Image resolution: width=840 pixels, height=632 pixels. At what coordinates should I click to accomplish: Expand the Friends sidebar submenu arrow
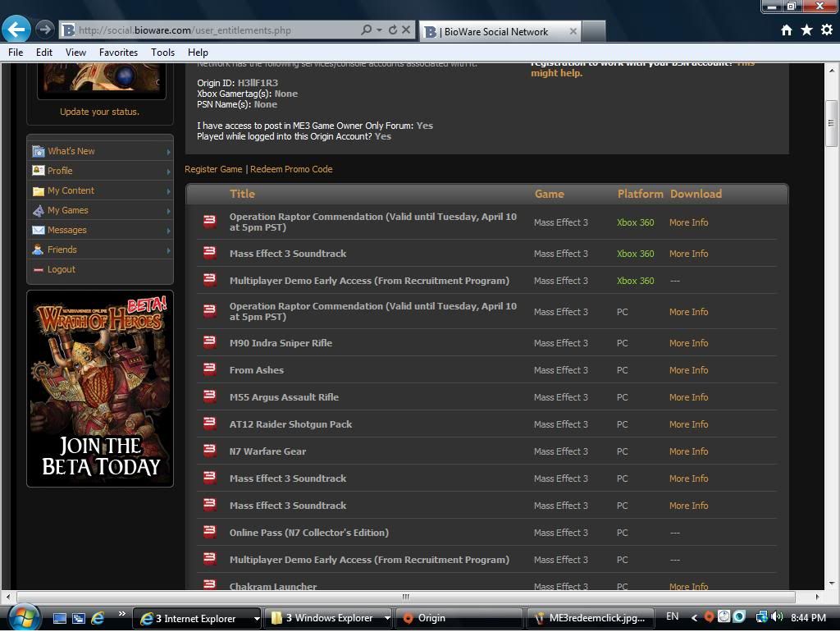pyautogui.click(x=168, y=250)
